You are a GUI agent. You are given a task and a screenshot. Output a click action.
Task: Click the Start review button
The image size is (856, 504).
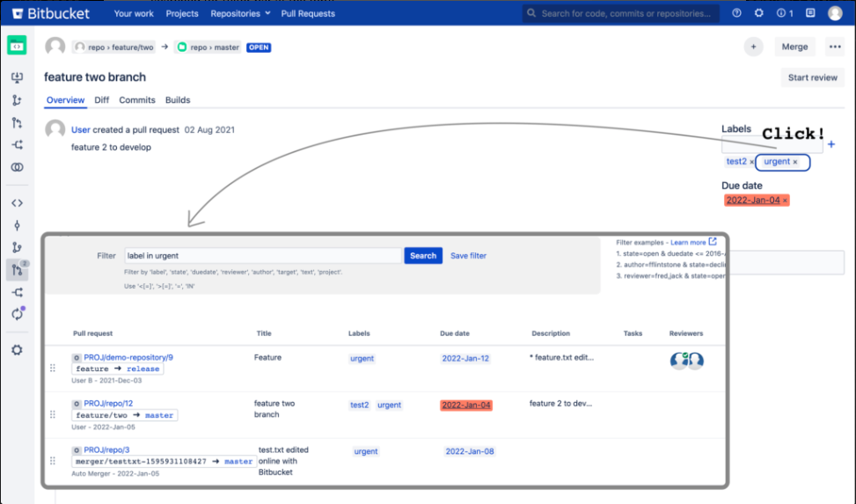point(812,77)
